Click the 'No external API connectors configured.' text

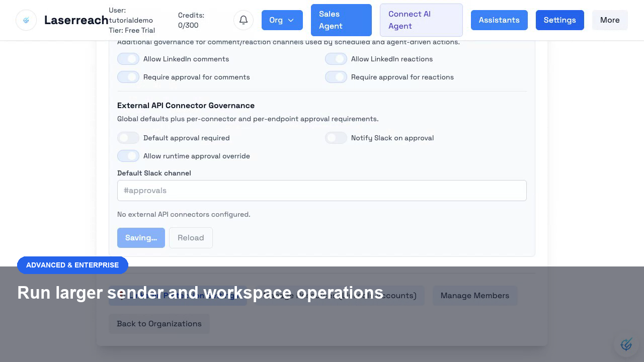tap(184, 214)
